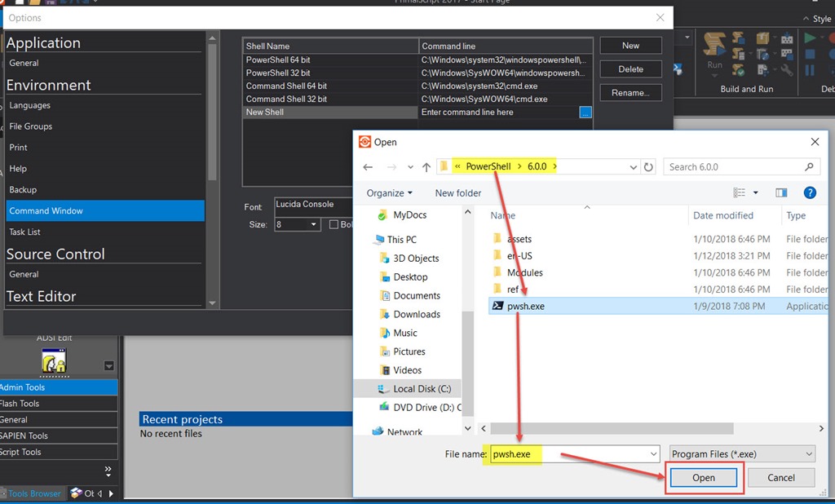Viewport: 835px width, 504px height.
Task: Select Languages in Options list
Action: [30, 105]
